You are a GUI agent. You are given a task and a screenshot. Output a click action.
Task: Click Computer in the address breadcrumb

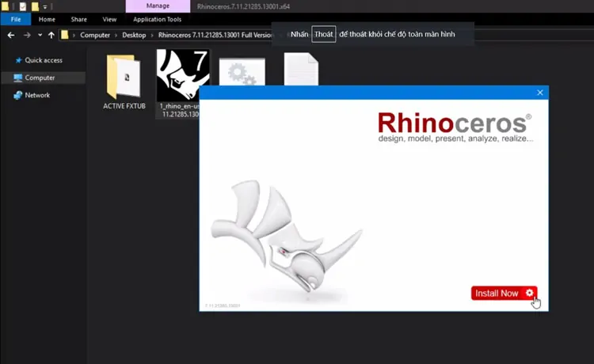tap(95, 35)
